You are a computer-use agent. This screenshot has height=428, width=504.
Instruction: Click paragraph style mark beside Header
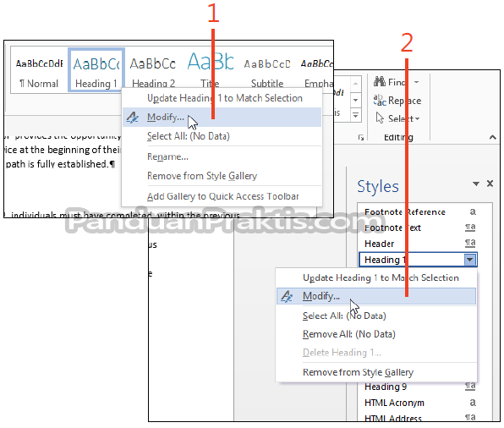tap(470, 243)
